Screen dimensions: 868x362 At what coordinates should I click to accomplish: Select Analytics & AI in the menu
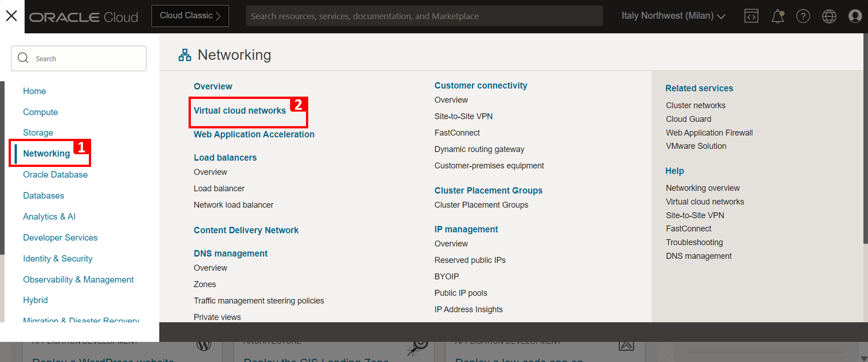49,216
